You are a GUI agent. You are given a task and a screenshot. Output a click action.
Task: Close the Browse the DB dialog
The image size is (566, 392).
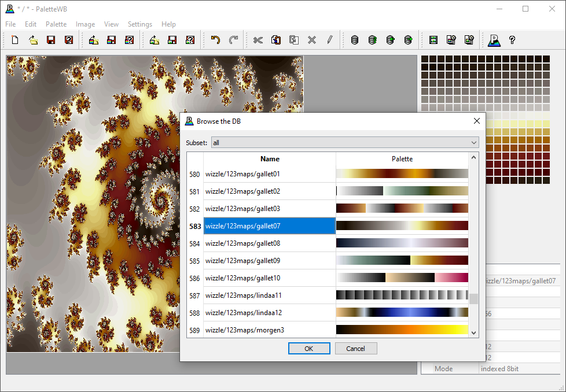477,121
